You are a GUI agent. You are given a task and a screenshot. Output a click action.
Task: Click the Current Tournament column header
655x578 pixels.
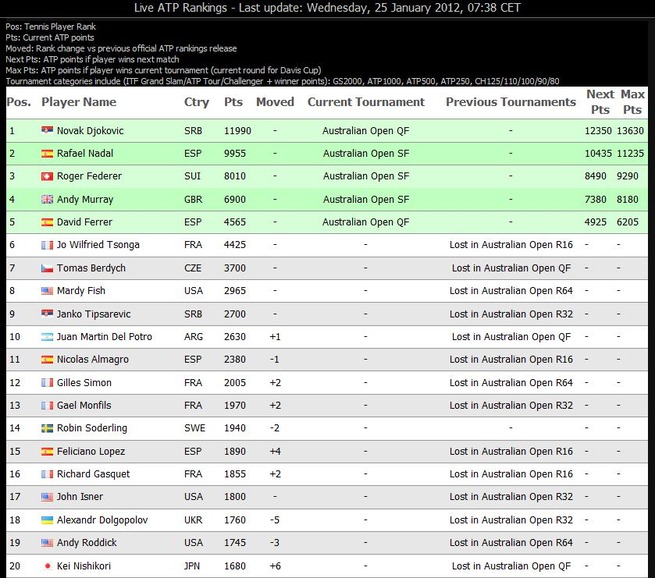point(366,102)
